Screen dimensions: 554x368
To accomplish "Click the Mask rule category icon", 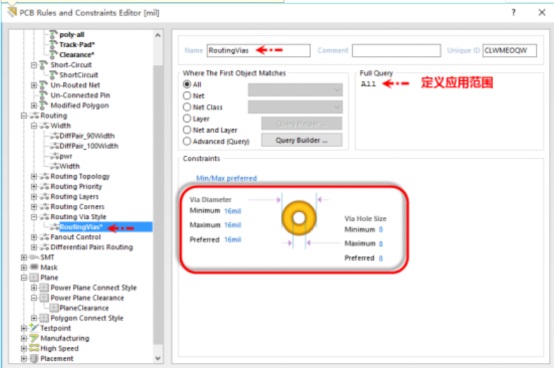I will click(x=34, y=267).
